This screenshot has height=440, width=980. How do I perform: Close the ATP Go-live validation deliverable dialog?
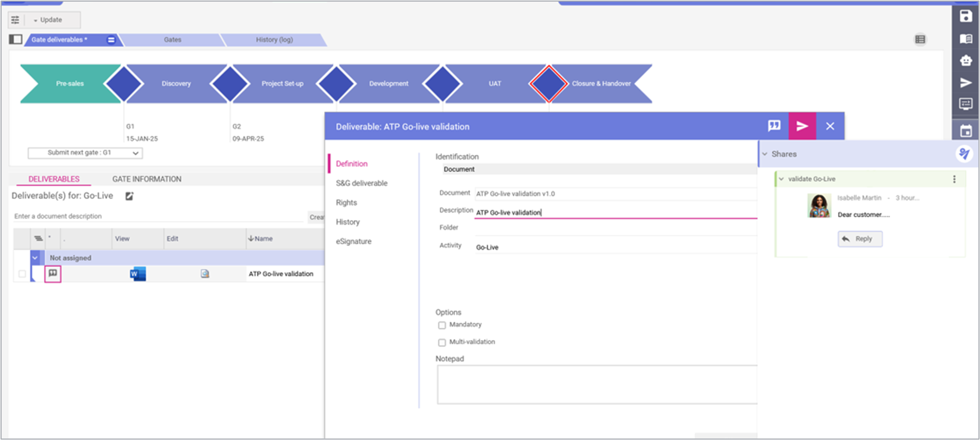[830, 126]
